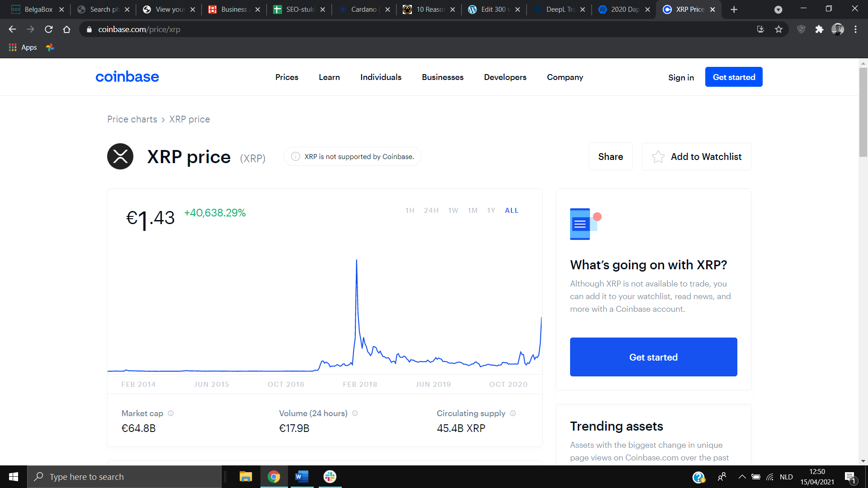Open the Chrome three-dot menu
The image size is (868, 488).
coord(855,29)
